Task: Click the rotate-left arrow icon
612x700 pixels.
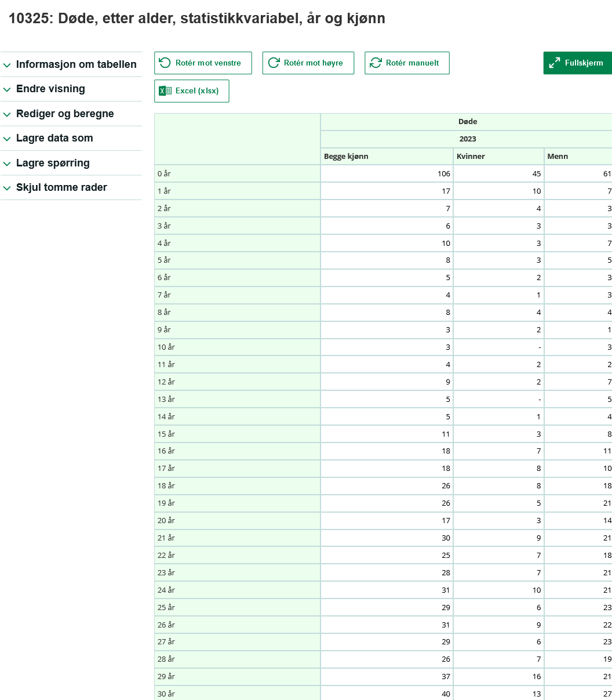Action: [165, 63]
